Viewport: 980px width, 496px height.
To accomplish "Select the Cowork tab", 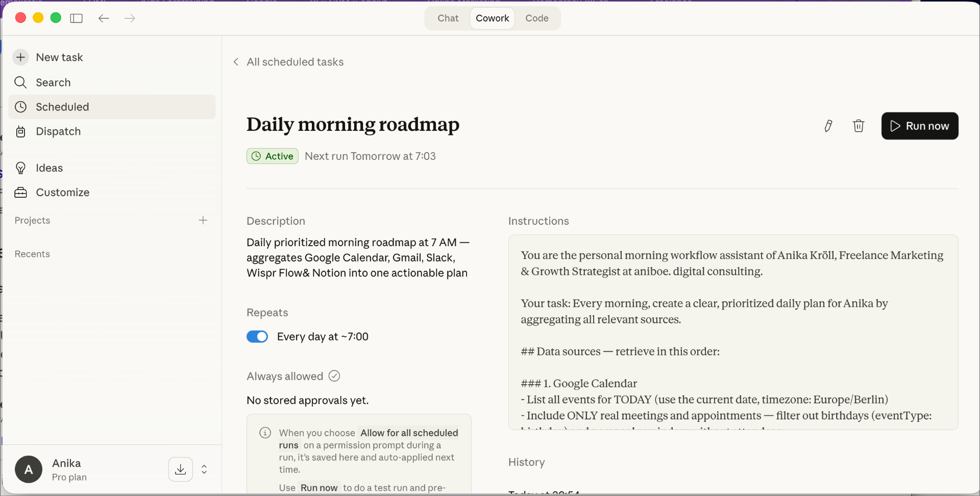I will pyautogui.click(x=493, y=18).
